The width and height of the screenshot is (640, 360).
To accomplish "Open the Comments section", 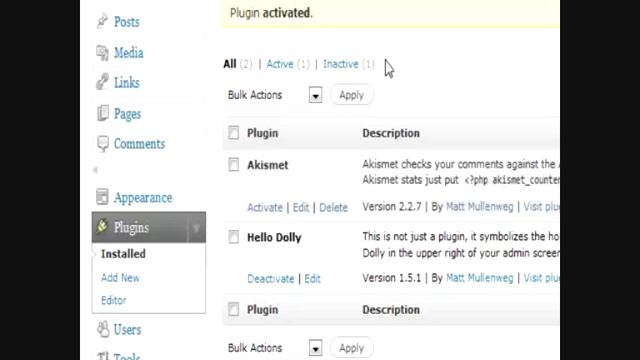I will pos(139,144).
